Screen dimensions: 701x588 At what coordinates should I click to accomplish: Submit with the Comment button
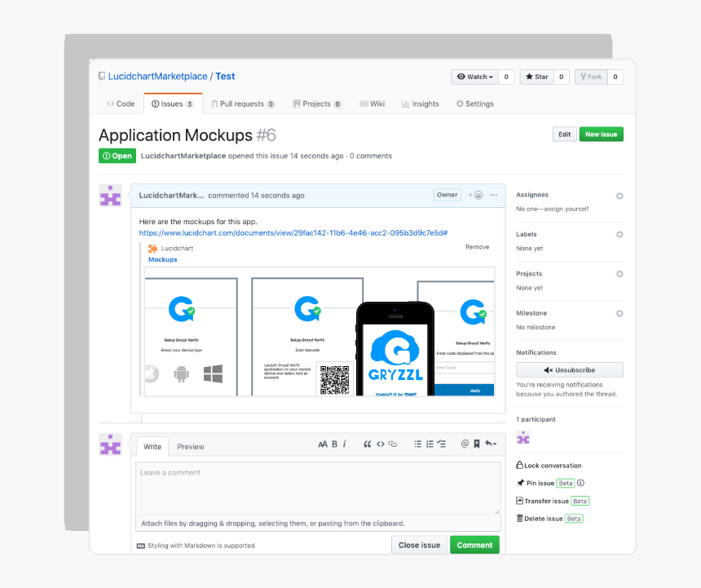tap(474, 545)
